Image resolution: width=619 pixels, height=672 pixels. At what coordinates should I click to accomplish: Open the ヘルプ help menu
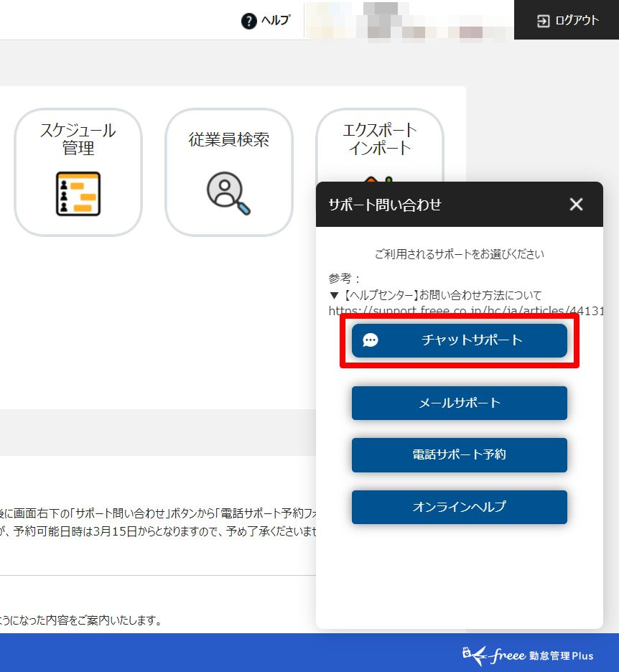pos(266,20)
